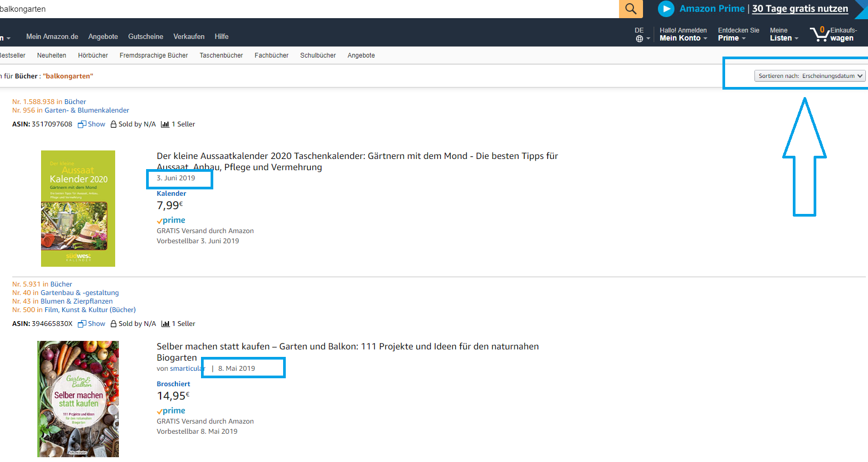Select the Fachbücher tab
Screen dimensions: 868x462
point(271,55)
